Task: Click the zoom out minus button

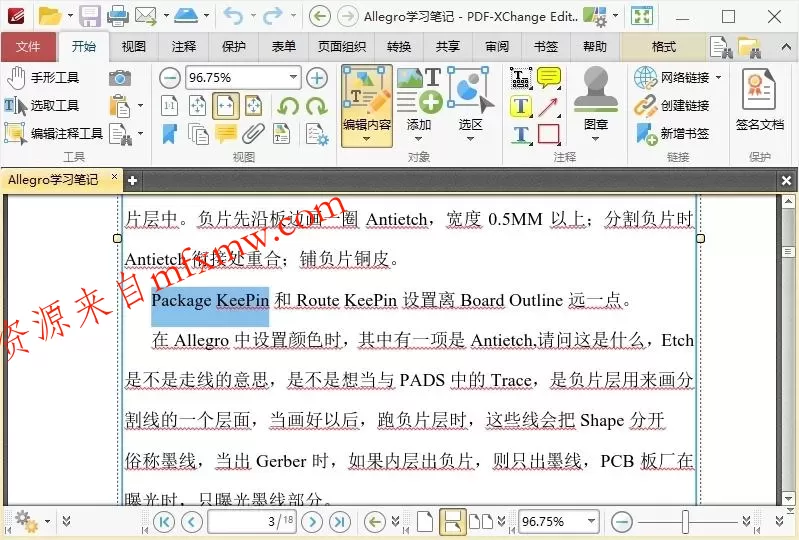Action: pos(170,78)
